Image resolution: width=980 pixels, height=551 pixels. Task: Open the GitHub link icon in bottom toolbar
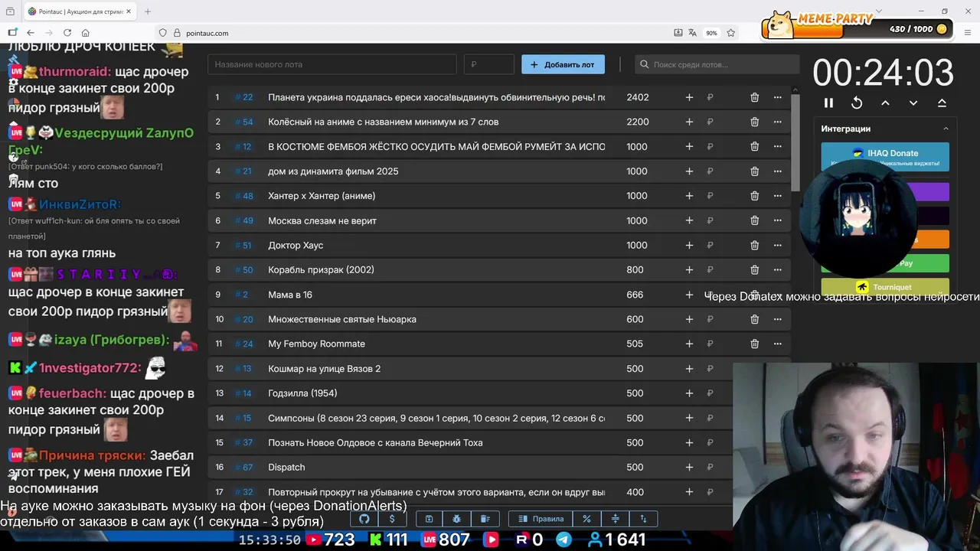click(x=364, y=519)
